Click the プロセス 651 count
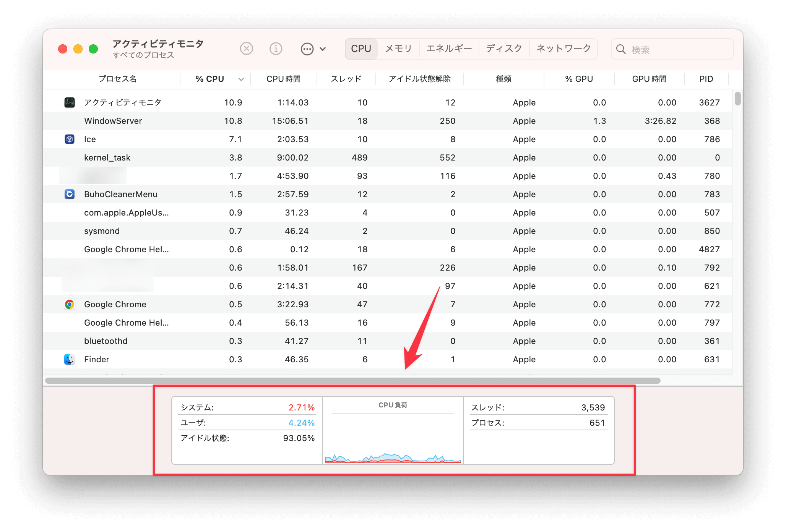 coord(597,423)
